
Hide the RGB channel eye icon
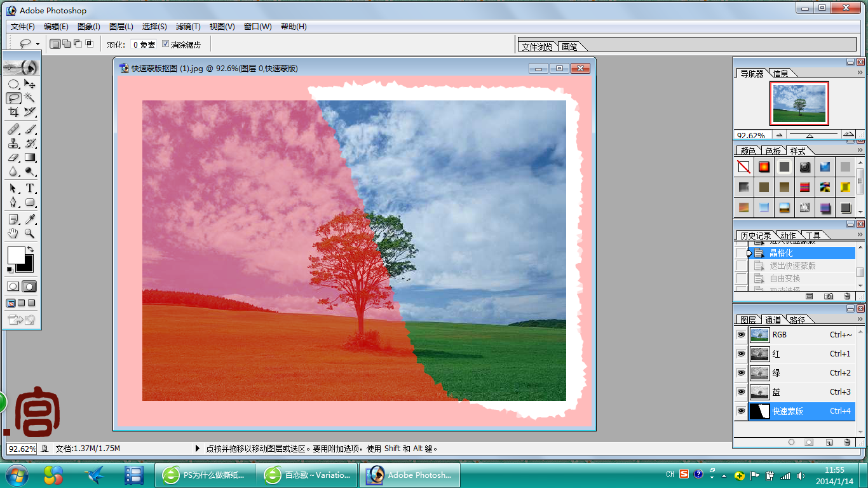[x=741, y=335]
